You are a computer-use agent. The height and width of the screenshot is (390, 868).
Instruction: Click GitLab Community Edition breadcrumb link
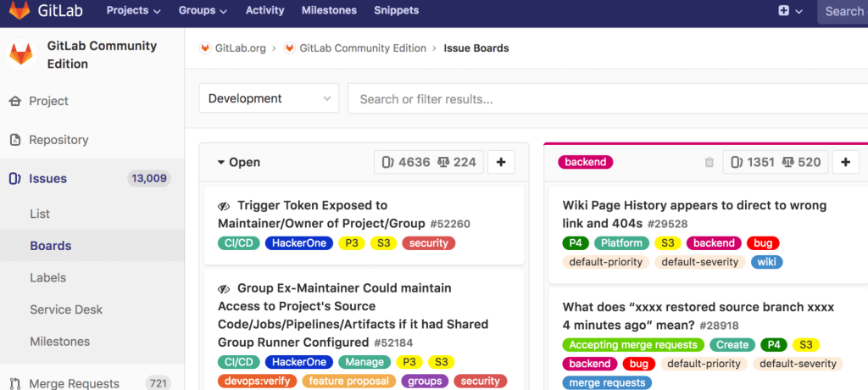[x=363, y=48]
